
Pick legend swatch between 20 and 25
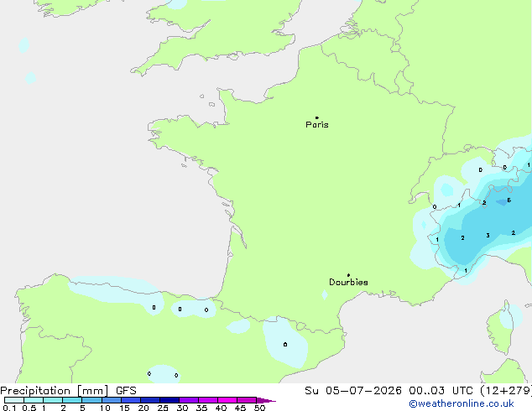pyautogui.click(x=150, y=400)
